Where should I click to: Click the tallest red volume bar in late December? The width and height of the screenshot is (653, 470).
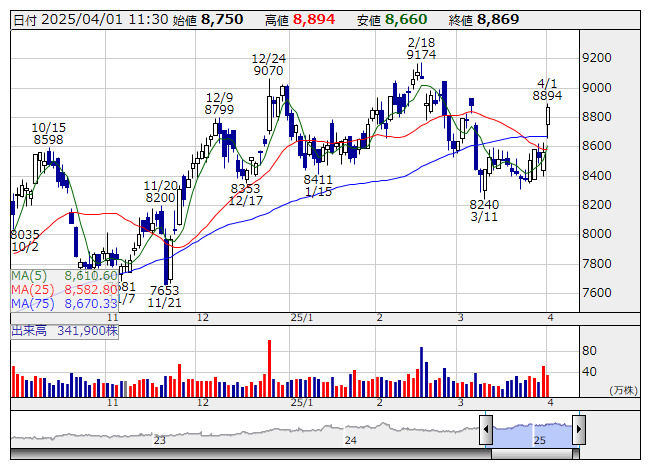(269, 368)
